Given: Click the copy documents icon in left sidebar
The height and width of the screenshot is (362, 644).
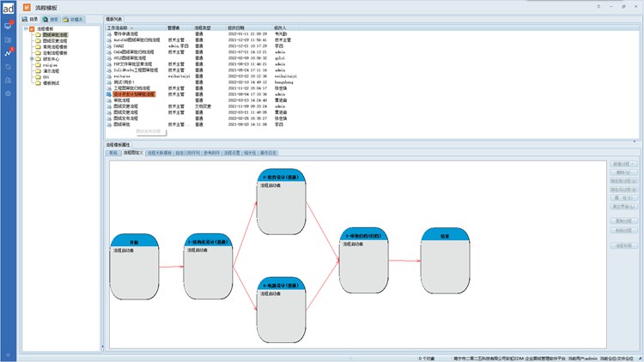Looking at the screenshot, I should (x=8, y=66).
